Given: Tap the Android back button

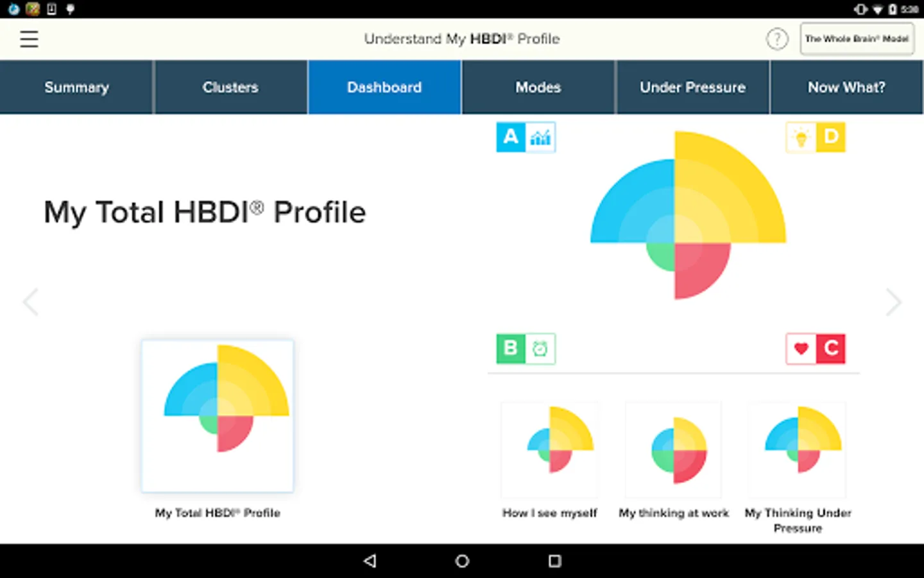Looking at the screenshot, I should (370, 561).
